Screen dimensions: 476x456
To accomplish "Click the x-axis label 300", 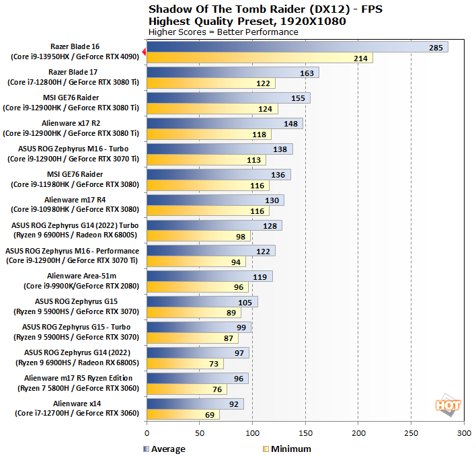I will tap(464, 433).
